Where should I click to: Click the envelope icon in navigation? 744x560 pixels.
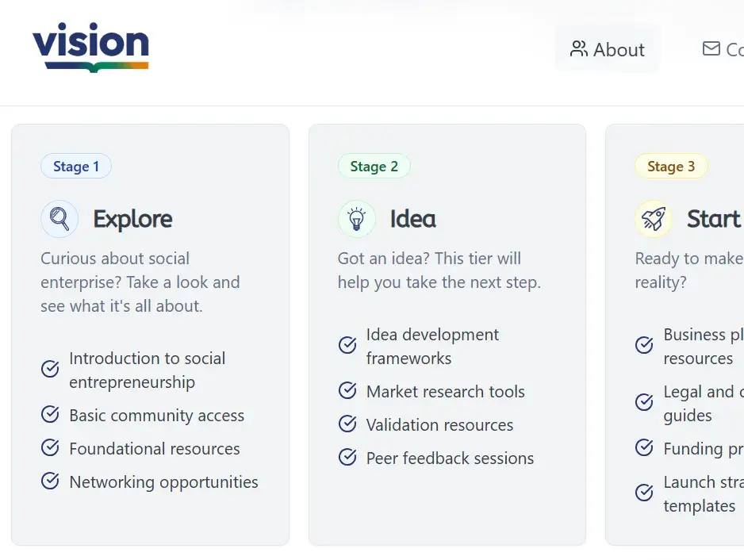(x=711, y=49)
